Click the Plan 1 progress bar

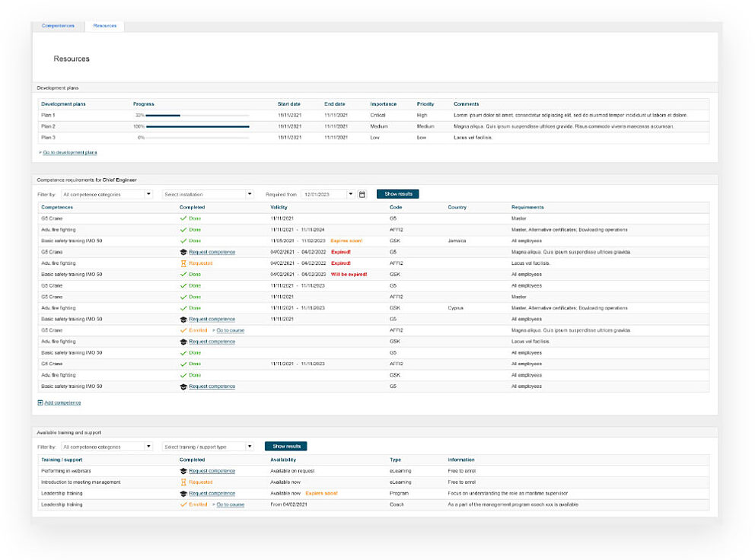click(x=197, y=116)
